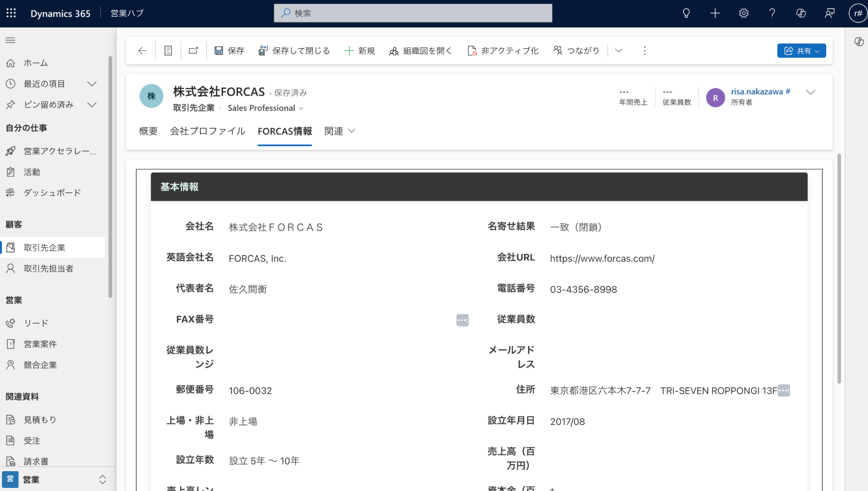Click the help question mark icon
The image size is (868, 491).
[772, 13]
